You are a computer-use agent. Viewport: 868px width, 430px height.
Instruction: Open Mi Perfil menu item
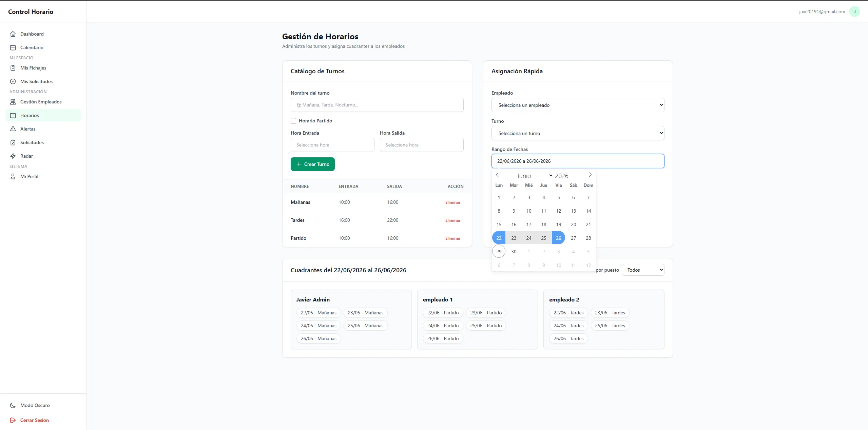[x=43, y=176]
